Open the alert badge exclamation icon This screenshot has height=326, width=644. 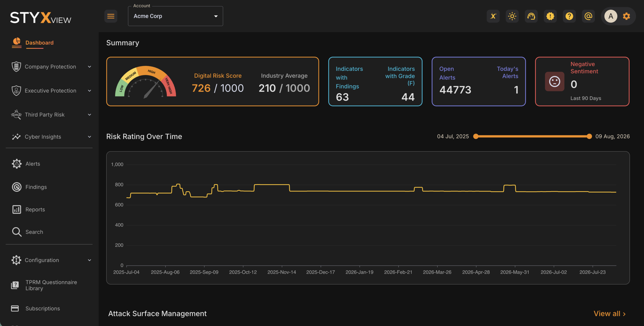[550, 16]
